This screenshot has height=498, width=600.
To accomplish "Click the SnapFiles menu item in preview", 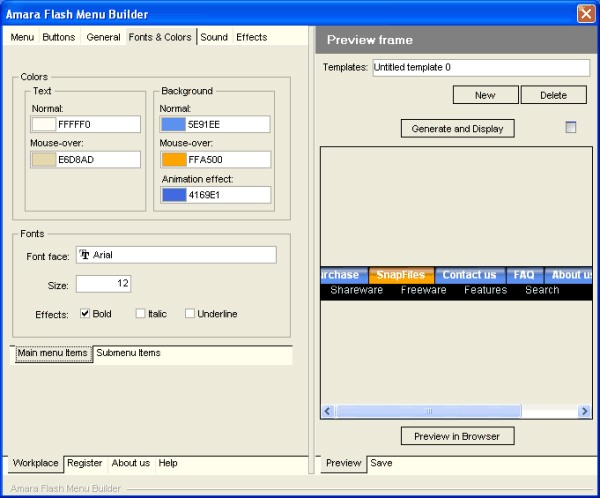I will click(x=401, y=275).
